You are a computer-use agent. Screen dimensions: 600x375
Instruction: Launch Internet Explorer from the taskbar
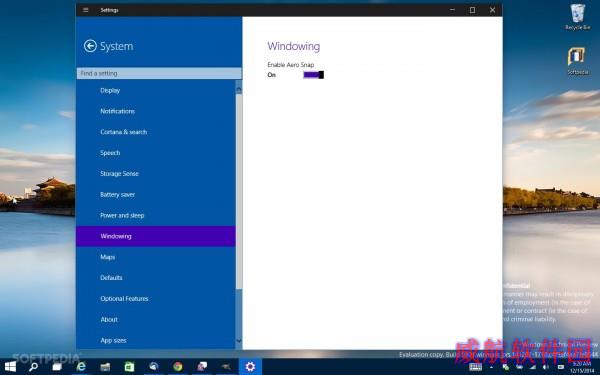click(x=81, y=367)
